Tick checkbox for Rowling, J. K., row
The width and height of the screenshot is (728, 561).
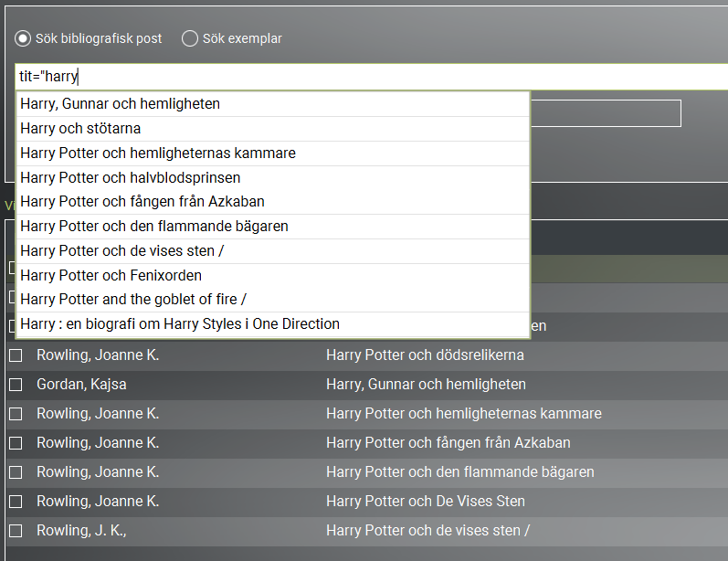point(16,531)
